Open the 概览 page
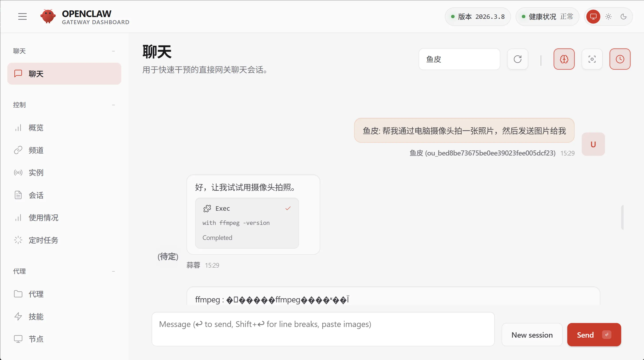 point(36,128)
